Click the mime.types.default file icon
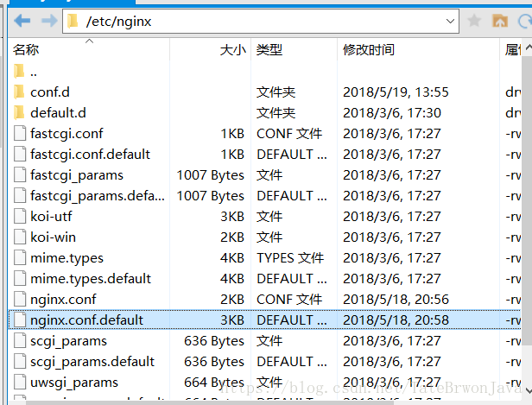The width and height of the screenshot is (532, 405). pos(20,278)
